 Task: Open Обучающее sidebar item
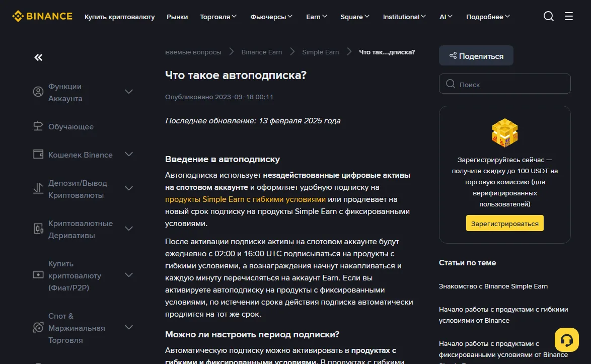(71, 126)
